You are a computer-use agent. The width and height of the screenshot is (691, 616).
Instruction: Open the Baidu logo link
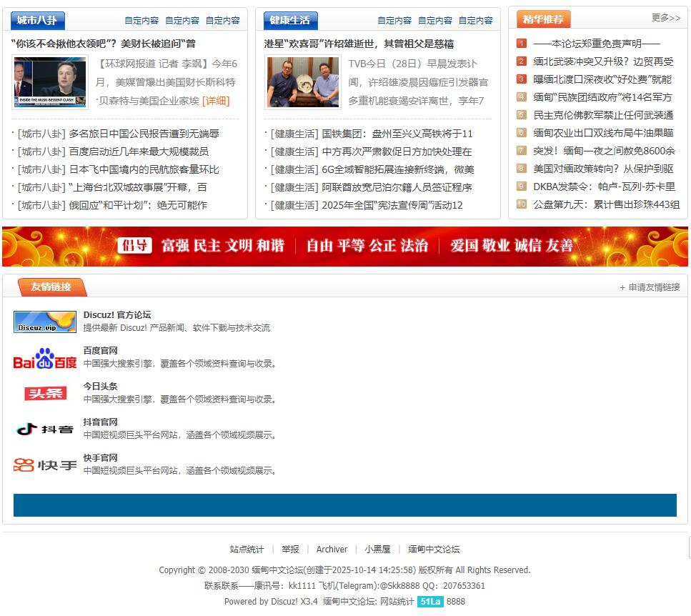click(45, 358)
